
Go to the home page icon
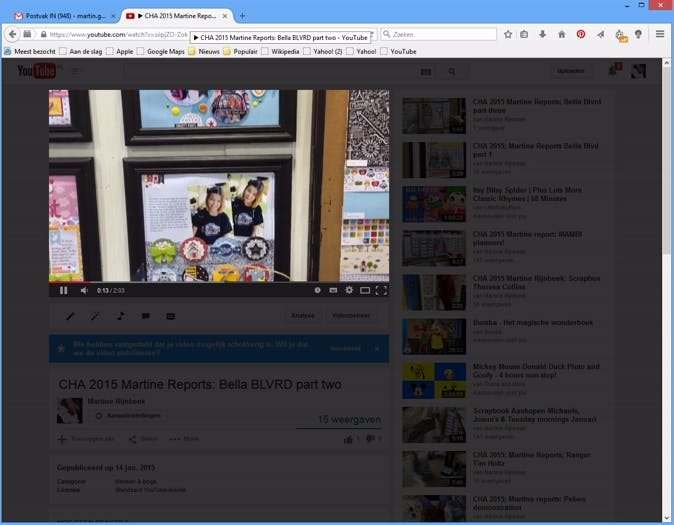(561, 34)
